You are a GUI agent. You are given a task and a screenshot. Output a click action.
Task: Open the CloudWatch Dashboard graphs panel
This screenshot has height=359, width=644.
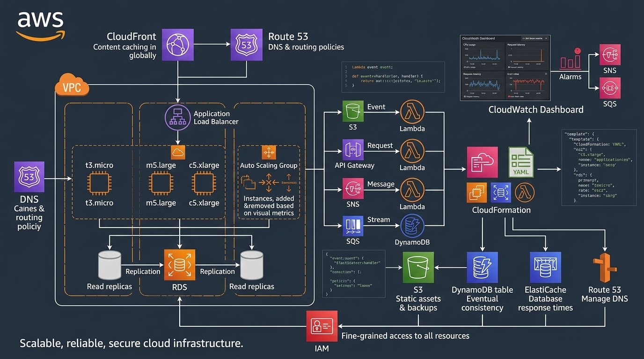[505, 68]
